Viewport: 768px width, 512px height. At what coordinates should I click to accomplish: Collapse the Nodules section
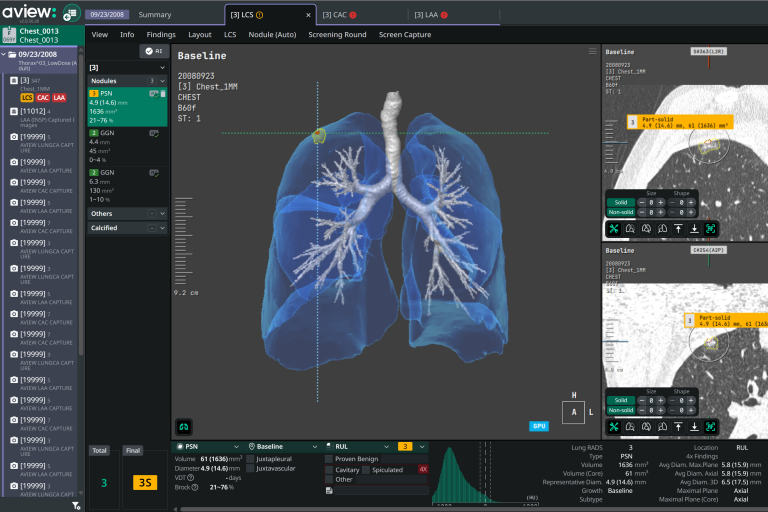click(x=161, y=80)
